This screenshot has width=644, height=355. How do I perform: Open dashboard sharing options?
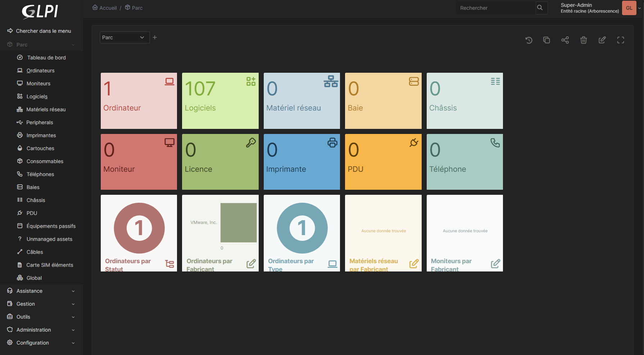point(565,40)
